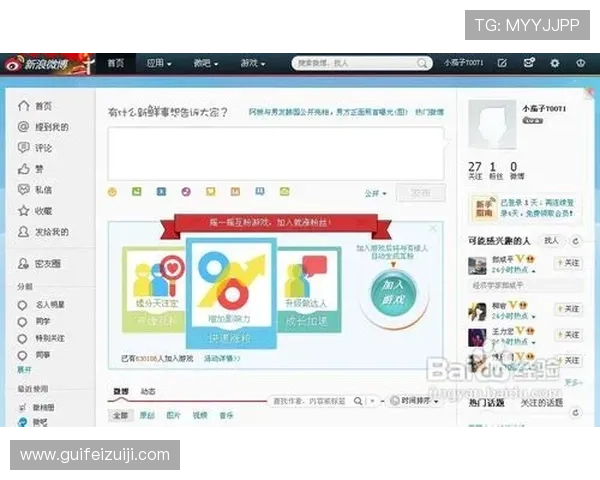Open 私信 private messages in sidebar
Image resolution: width=600 pixels, height=480 pixels.
coord(35,190)
